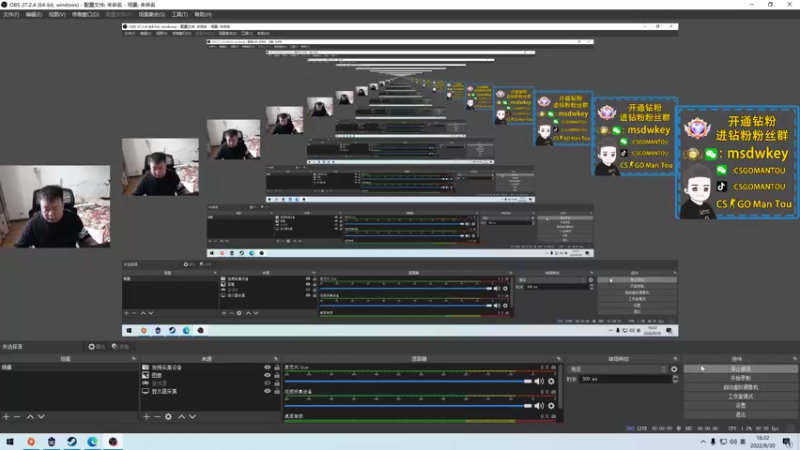Toggle lock on the 游戏源 source

277,383
